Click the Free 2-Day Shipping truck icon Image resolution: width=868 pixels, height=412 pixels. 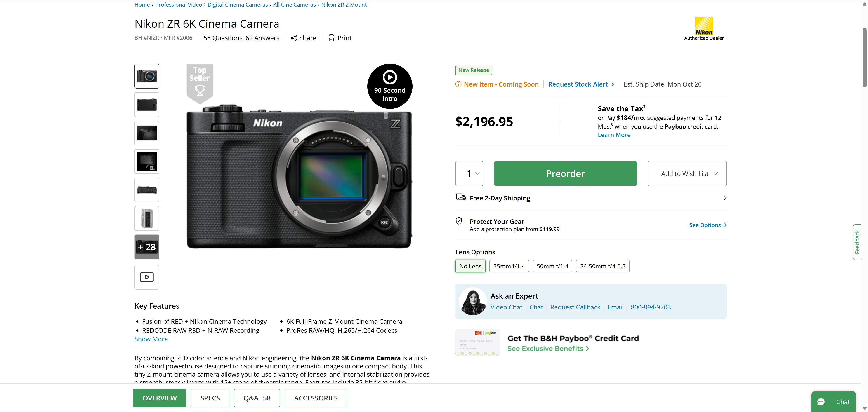461,197
